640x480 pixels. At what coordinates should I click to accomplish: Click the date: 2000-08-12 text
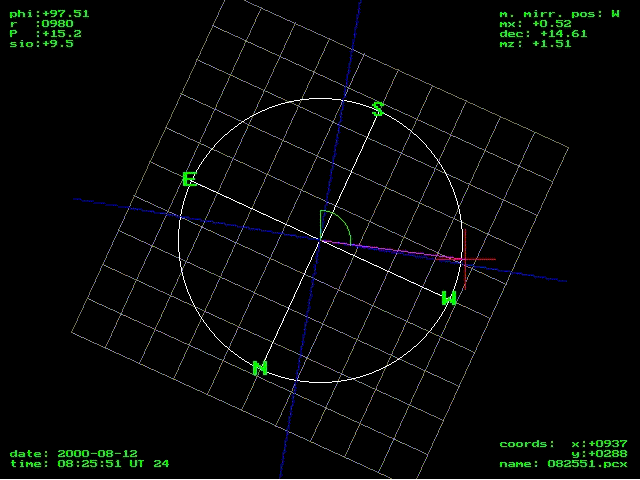click(x=73, y=454)
